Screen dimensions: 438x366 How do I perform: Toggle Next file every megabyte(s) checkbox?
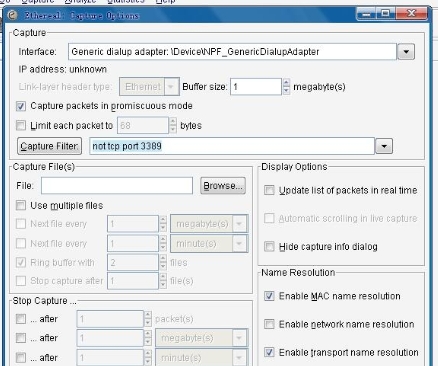click(x=21, y=224)
